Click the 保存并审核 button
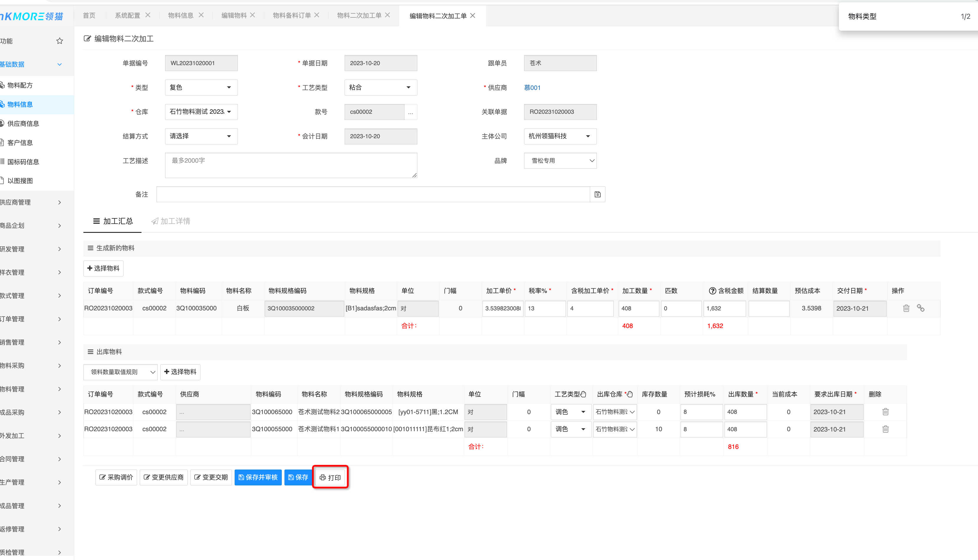The width and height of the screenshot is (978, 560). tap(258, 477)
